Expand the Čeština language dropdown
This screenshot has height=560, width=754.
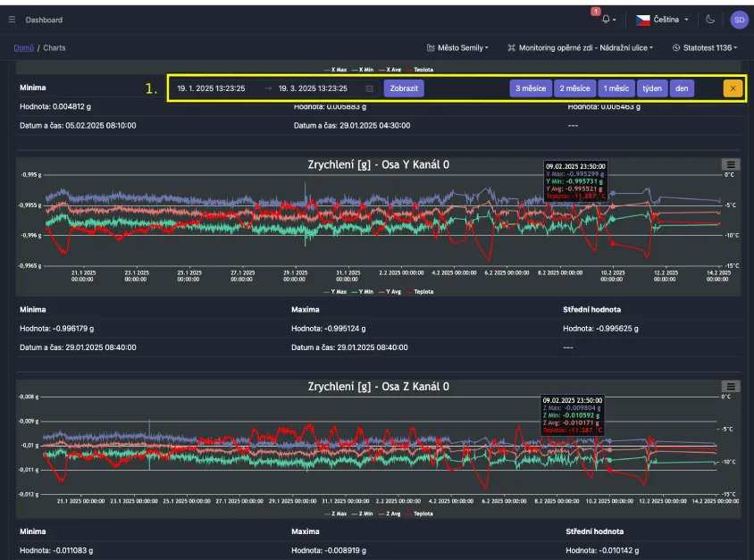tap(664, 19)
